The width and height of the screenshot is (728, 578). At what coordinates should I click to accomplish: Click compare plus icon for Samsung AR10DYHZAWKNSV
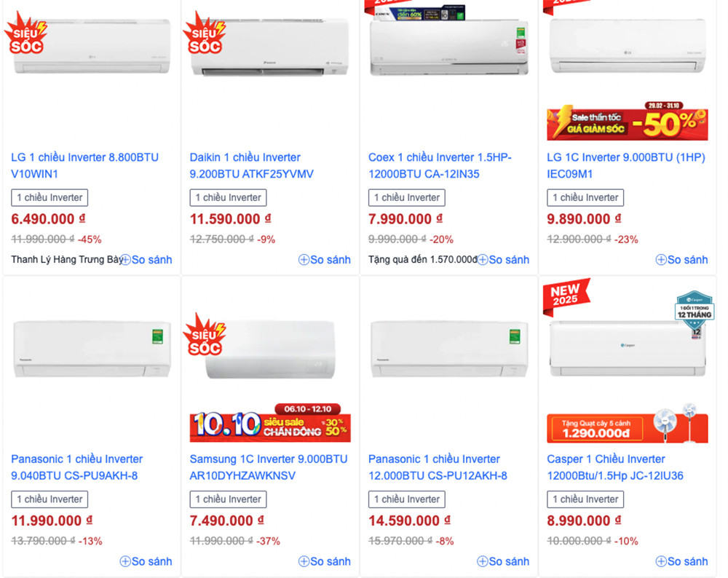(x=304, y=562)
